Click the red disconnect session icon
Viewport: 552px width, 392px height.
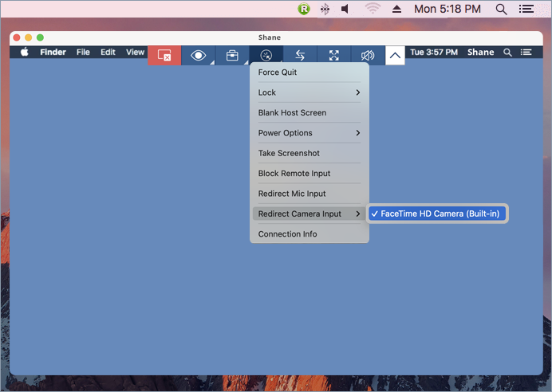pos(164,55)
